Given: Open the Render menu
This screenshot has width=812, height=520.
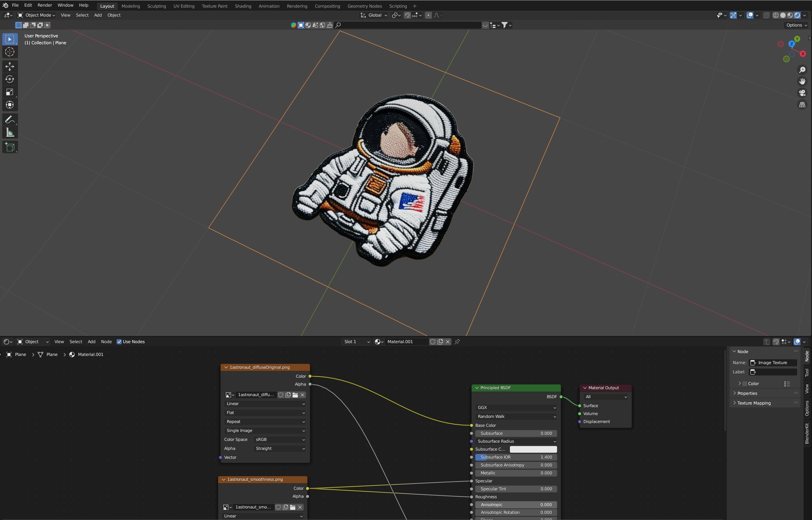Looking at the screenshot, I should point(45,5).
